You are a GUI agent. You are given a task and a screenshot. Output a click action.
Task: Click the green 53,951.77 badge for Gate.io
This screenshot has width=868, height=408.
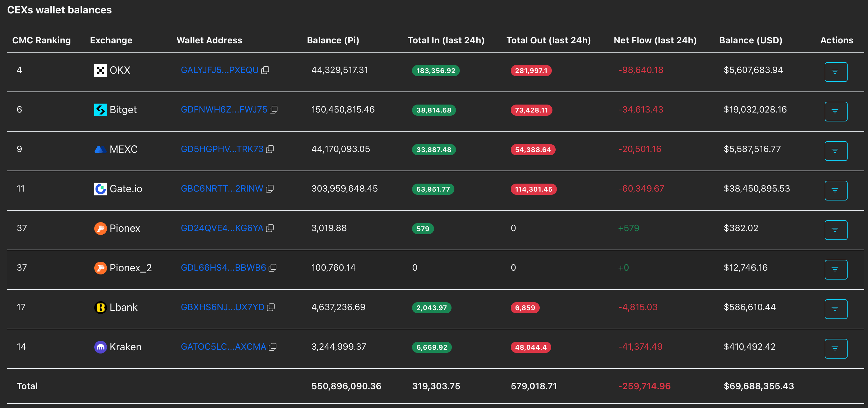[x=433, y=189]
